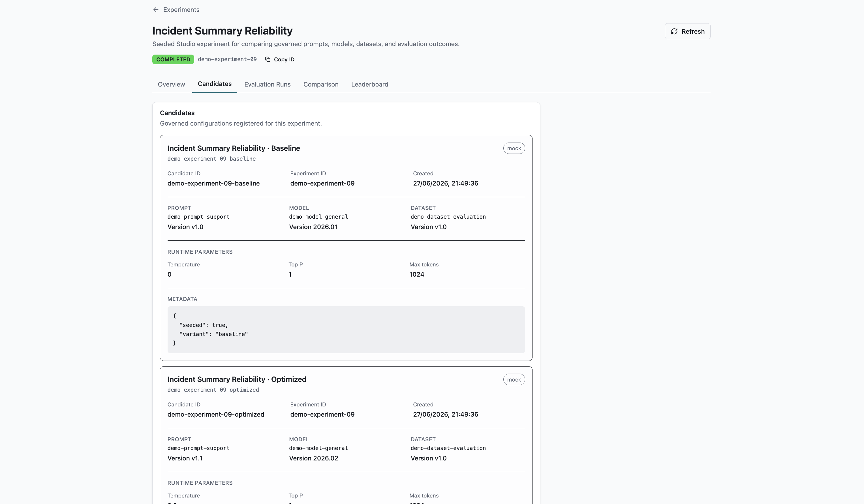Click the "variant": "baseline" metadata line
Image resolution: width=864 pixels, height=504 pixels.
click(x=214, y=334)
